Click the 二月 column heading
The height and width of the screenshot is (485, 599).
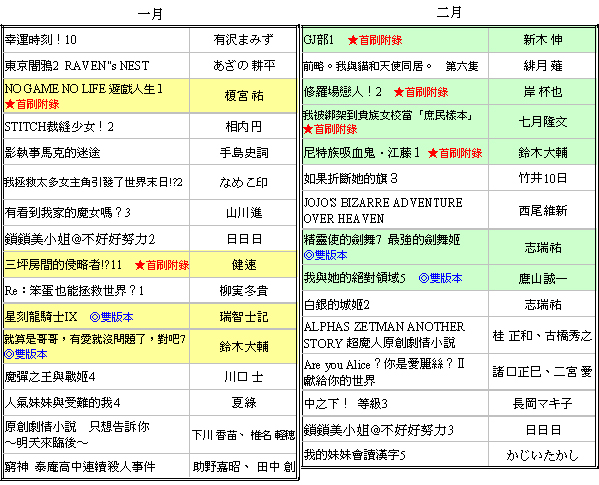449,12
